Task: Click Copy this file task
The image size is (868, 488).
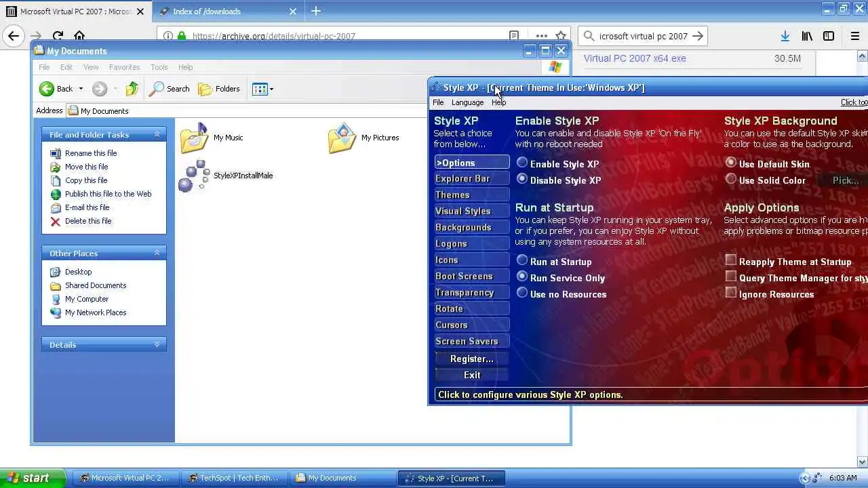Action: [86, 180]
